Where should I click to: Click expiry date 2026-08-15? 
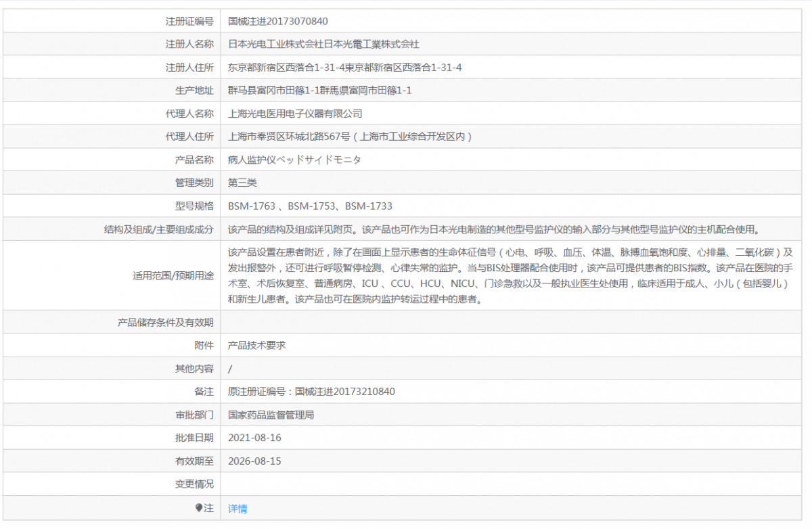coord(254,461)
